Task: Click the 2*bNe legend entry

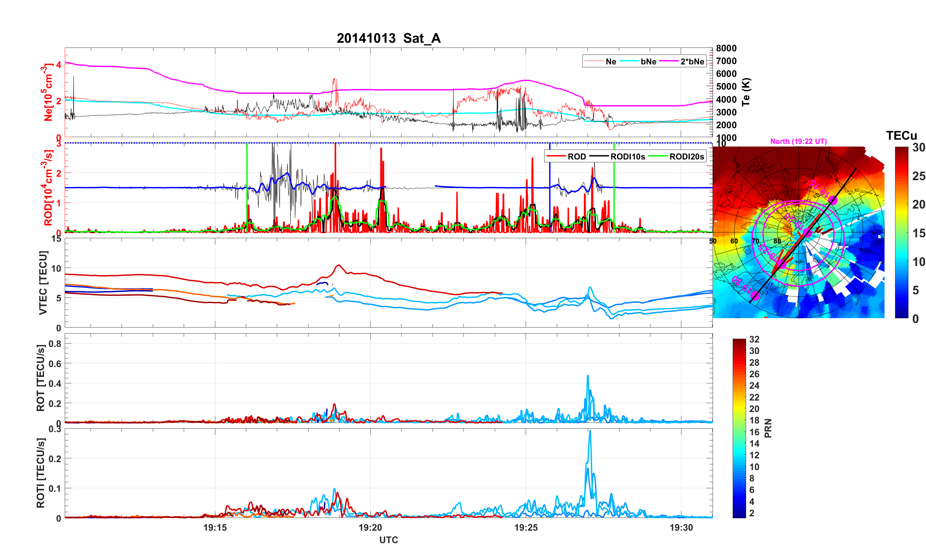Action: coord(692,62)
